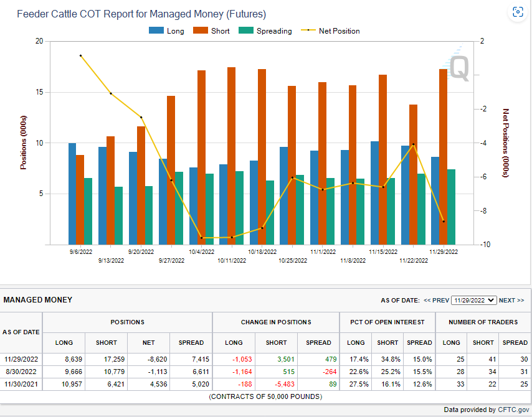Click the change in short value 3,501
Screen dimensions: 532x417
click(286, 359)
